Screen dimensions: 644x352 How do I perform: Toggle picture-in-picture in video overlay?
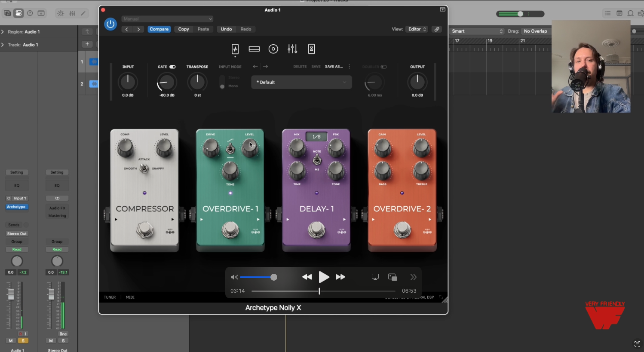point(393,277)
